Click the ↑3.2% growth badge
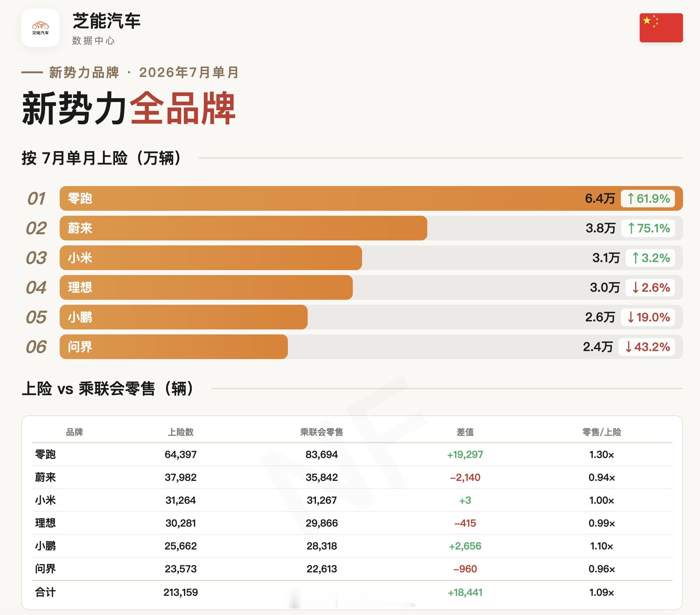Screen dimensions: 700x615 pyautogui.click(x=650, y=258)
